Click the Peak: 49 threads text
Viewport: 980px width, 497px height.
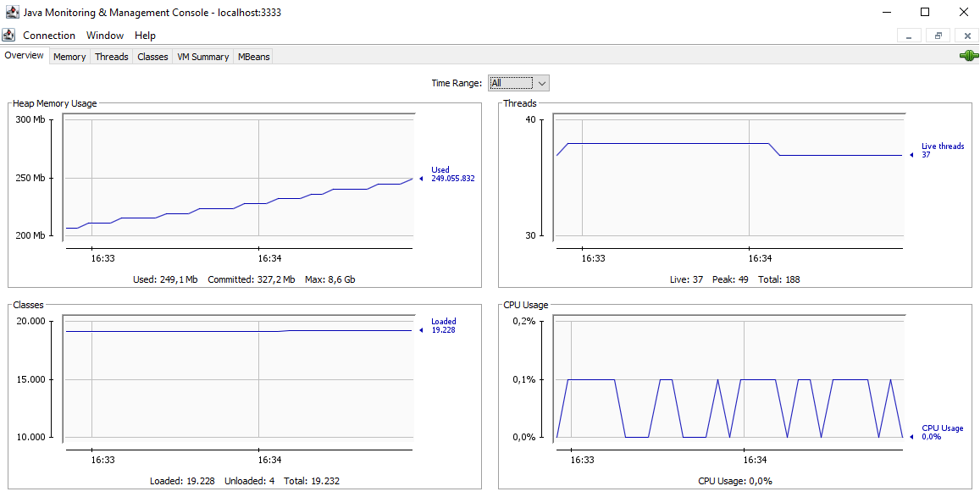pos(730,279)
